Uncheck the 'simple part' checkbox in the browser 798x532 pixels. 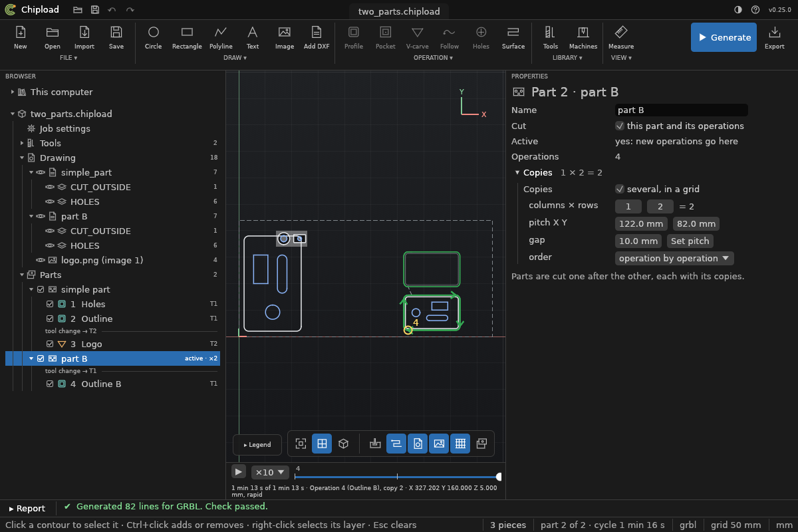click(x=41, y=289)
